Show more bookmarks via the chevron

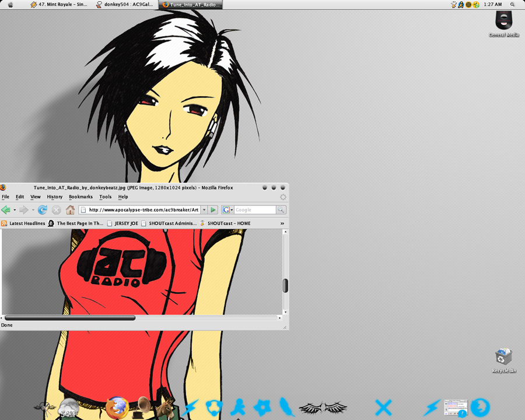pyautogui.click(x=282, y=223)
